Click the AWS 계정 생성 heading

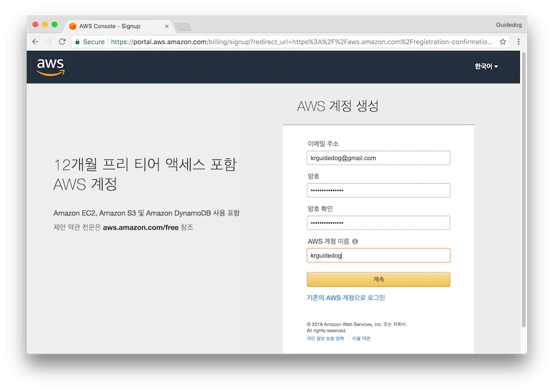click(x=338, y=106)
